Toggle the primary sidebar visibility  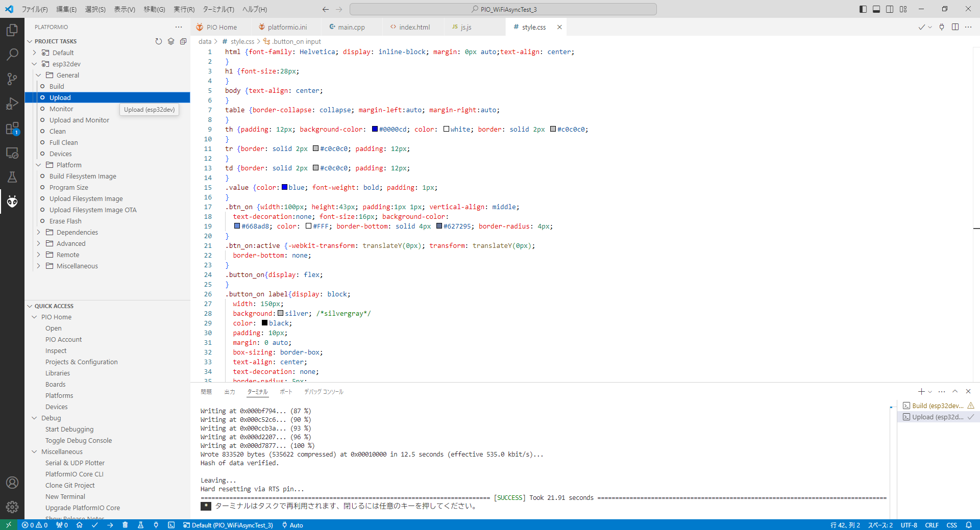[863, 9]
